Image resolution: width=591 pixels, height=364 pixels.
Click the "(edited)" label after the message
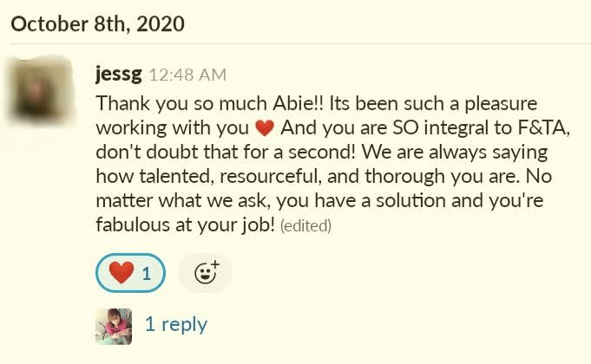[x=305, y=227]
